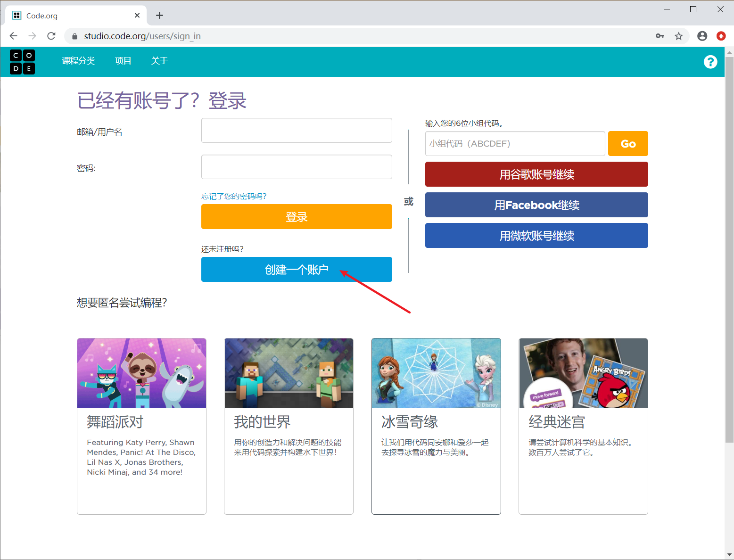The height and width of the screenshot is (560, 734).
Task: Select the Code.org browser tab
Action: [x=75, y=16]
